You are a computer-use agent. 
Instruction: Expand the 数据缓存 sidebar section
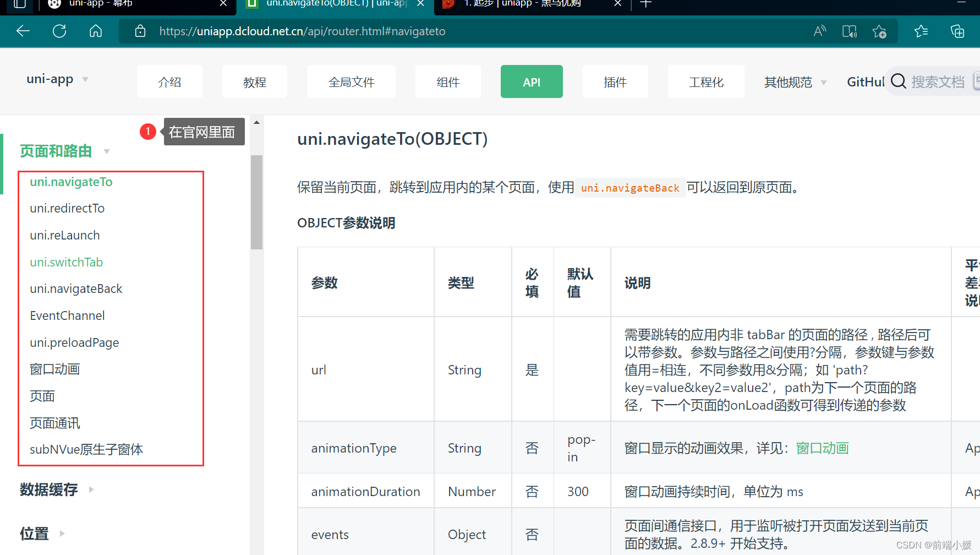(57, 489)
